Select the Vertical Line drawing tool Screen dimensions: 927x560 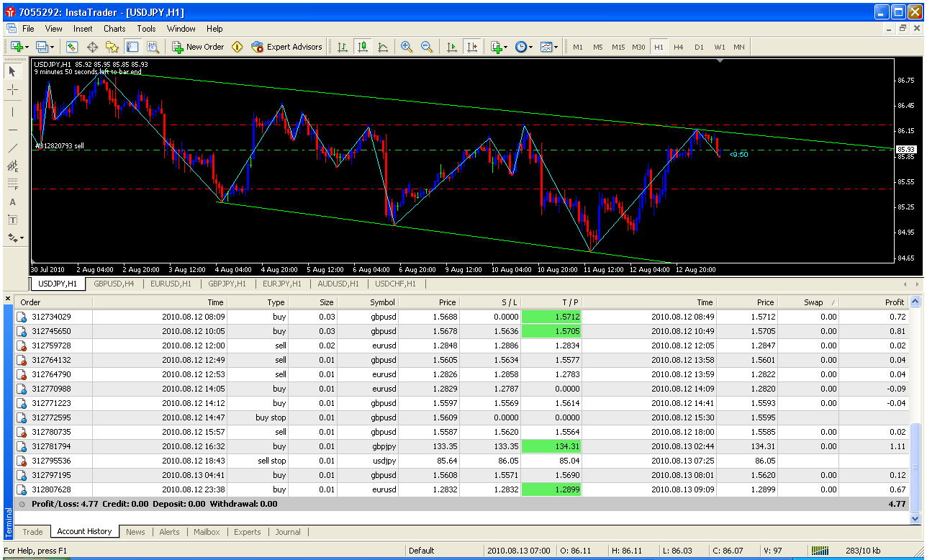(13, 112)
